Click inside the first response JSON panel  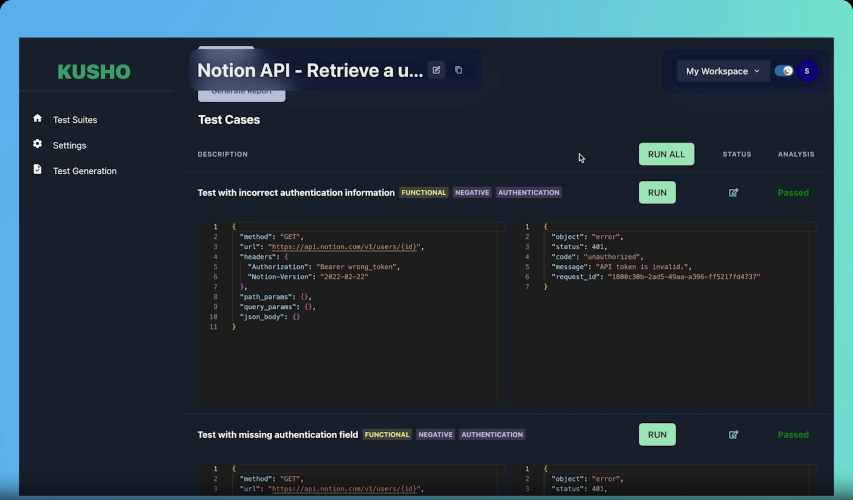663,313
